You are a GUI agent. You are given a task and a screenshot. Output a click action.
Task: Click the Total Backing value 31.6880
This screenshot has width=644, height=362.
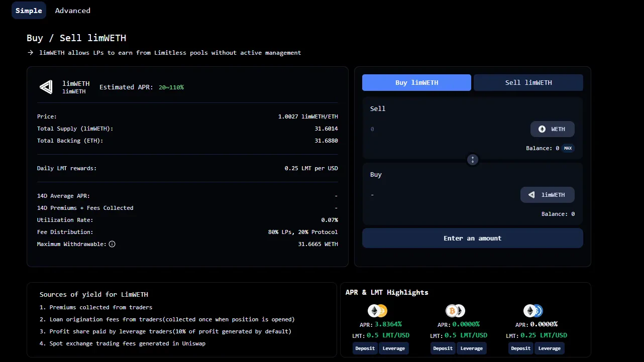click(327, 141)
